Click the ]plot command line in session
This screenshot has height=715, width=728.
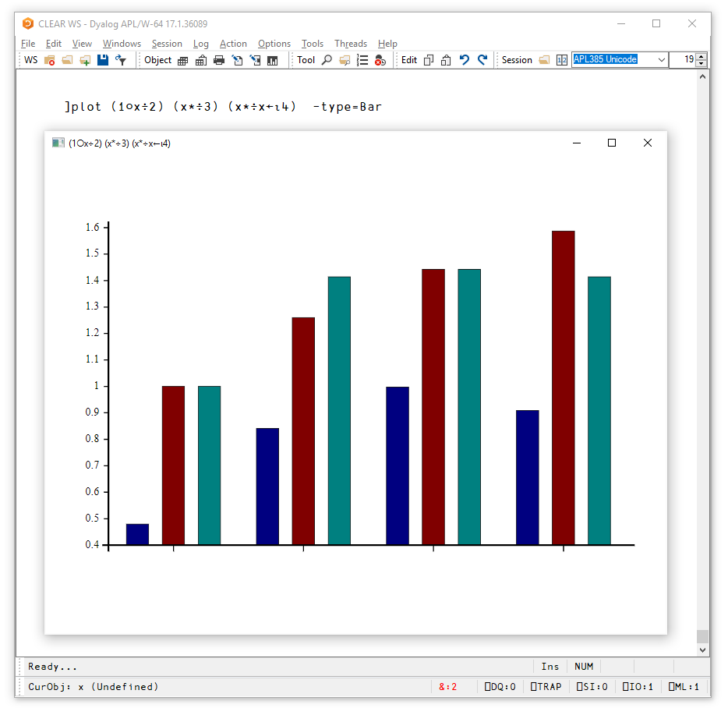pos(224,107)
